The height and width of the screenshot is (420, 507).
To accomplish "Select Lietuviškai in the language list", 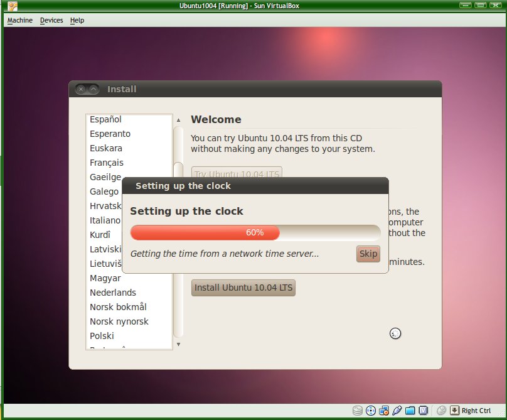I will [105, 264].
